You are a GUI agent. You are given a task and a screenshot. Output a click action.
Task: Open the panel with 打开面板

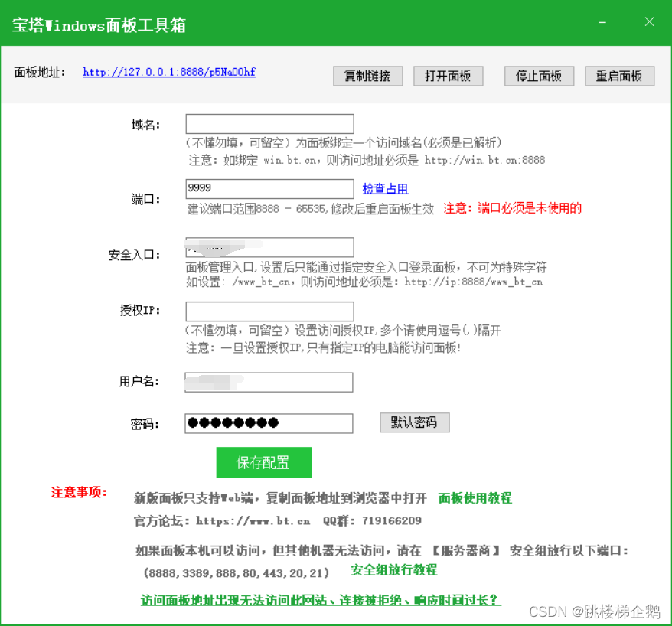448,76
